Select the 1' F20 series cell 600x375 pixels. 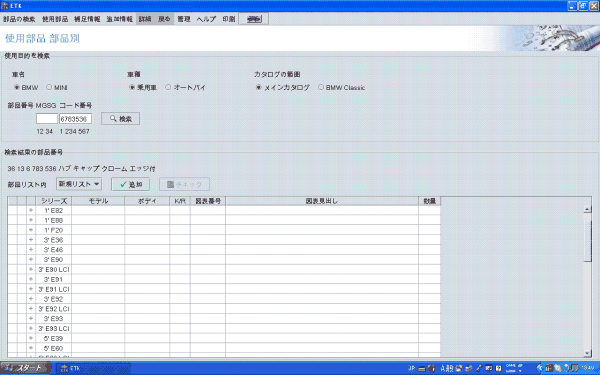54,230
